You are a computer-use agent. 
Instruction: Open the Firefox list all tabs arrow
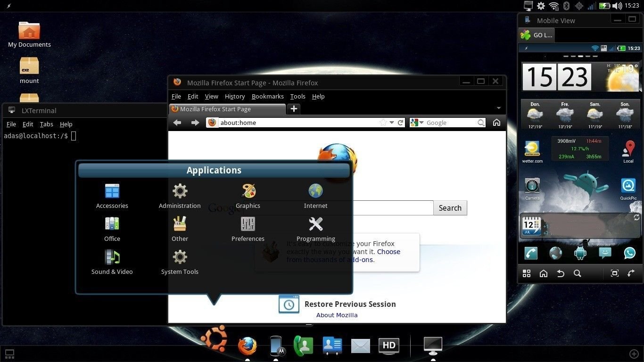click(498, 108)
